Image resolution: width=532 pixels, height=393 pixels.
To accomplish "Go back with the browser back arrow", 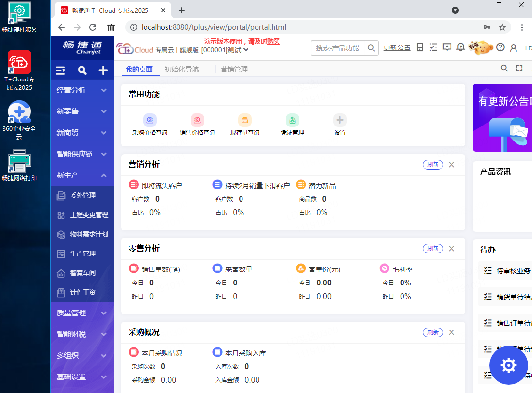I will point(62,27).
